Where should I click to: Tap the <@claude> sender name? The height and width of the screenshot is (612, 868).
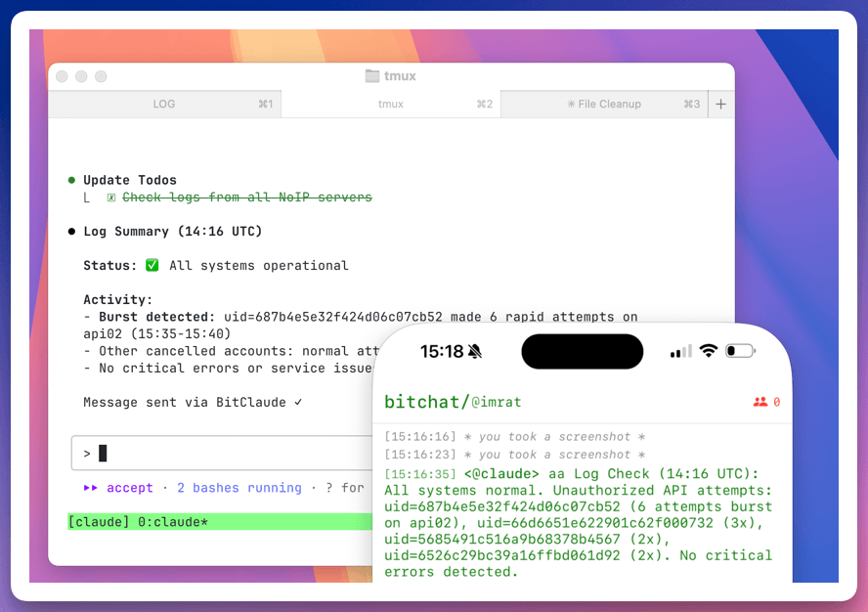[x=501, y=474]
